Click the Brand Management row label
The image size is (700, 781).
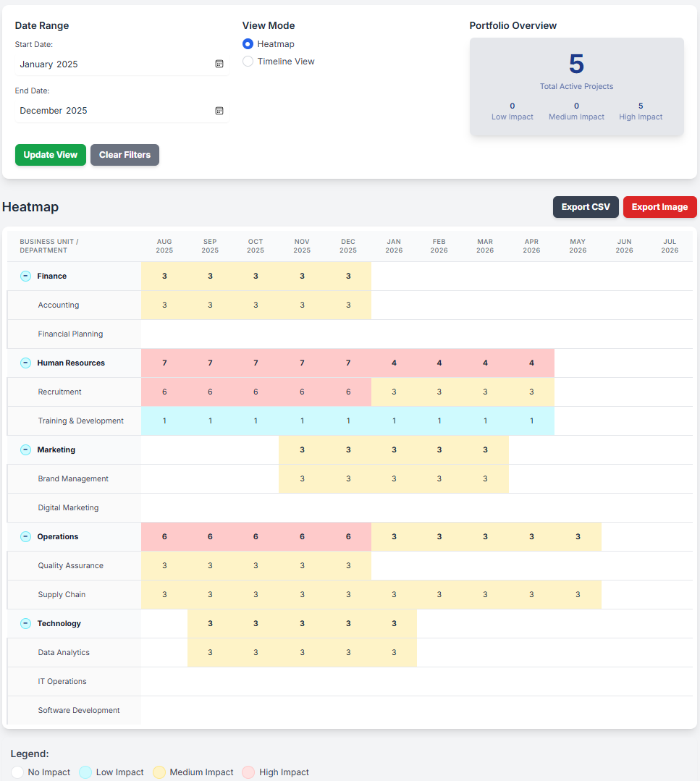(73, 478)
